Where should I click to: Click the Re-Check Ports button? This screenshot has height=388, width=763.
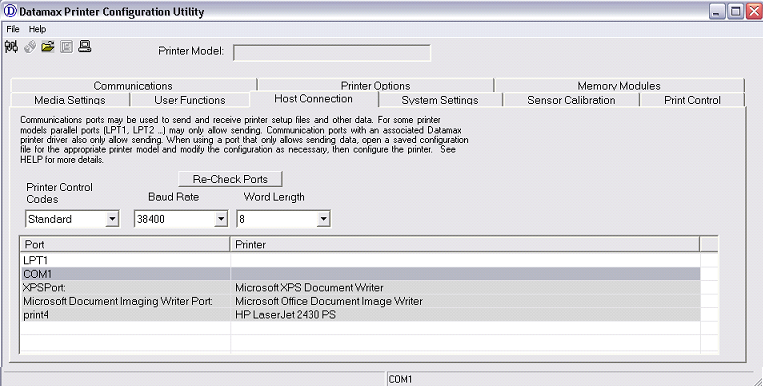pyautogui.click(x=230, y=179)
